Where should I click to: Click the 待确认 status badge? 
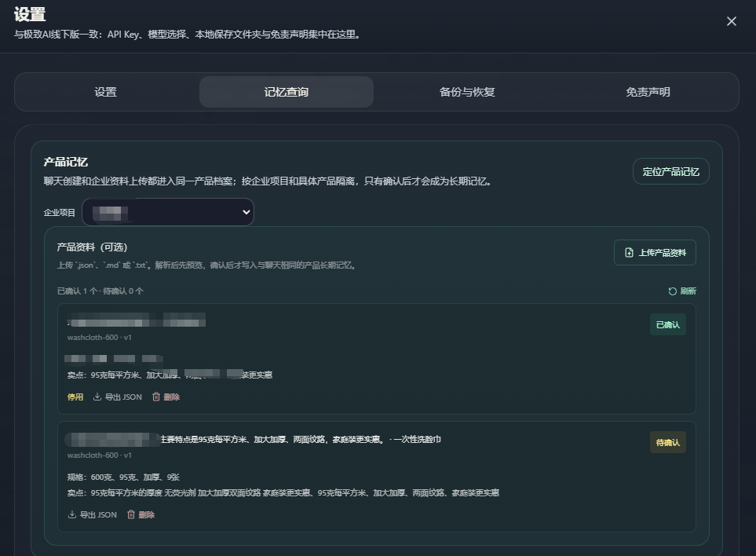(668, 442)
